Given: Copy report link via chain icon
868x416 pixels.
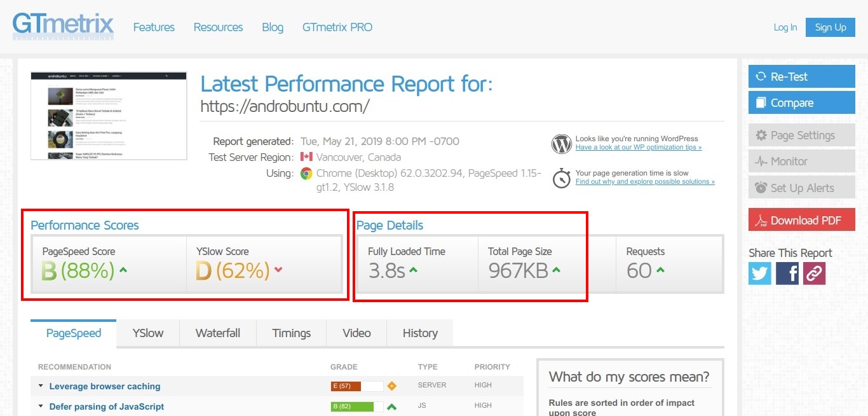Looking at the screenshot, I should (x=814, y=273).
